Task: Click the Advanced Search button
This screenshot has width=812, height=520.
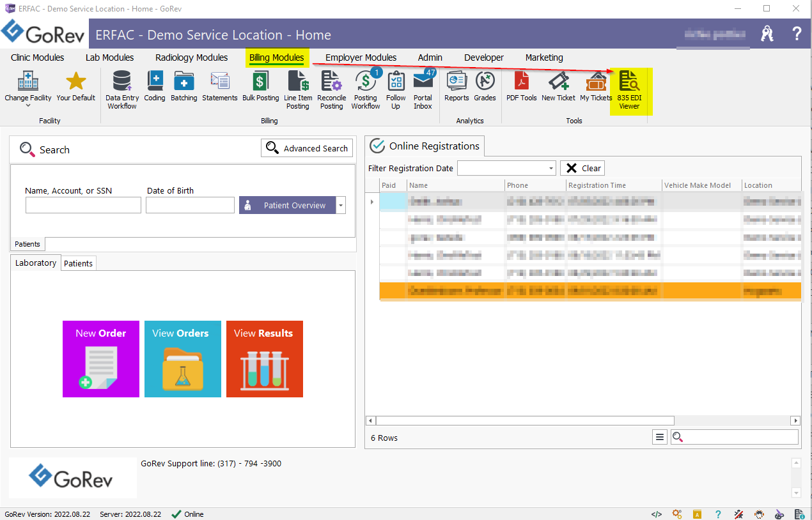Action: coord(307,148)
